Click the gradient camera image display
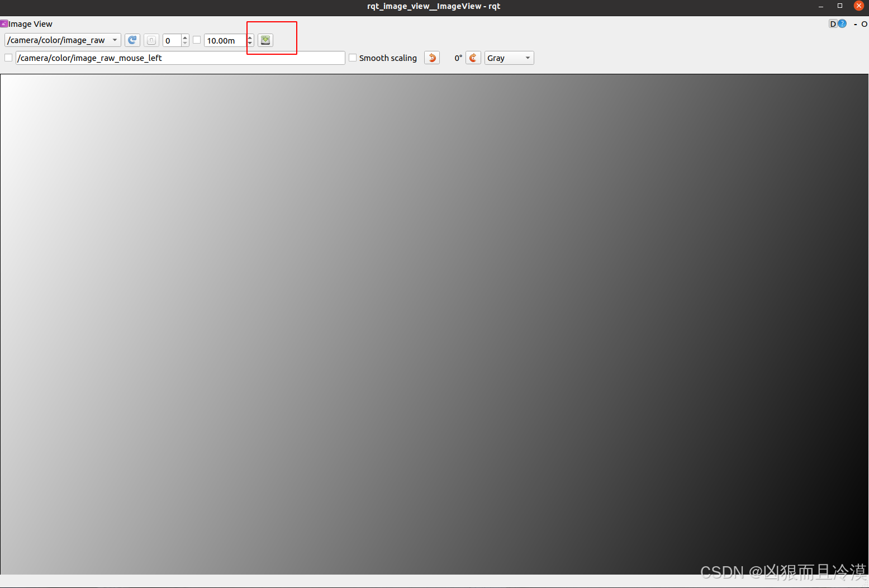The width and height of the screenshot is (869, 588). coord(434,324)
